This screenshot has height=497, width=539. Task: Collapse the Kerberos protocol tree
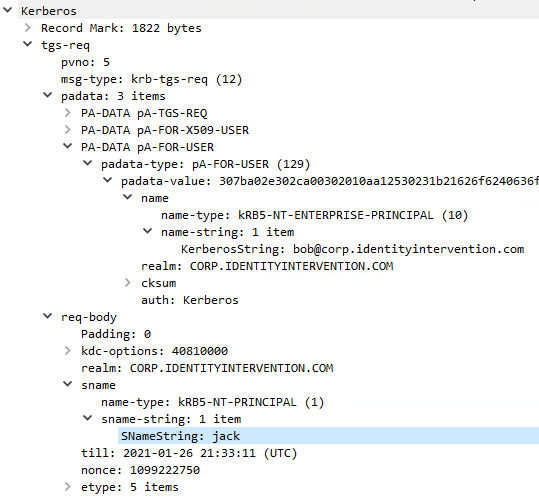click(8, 10)
